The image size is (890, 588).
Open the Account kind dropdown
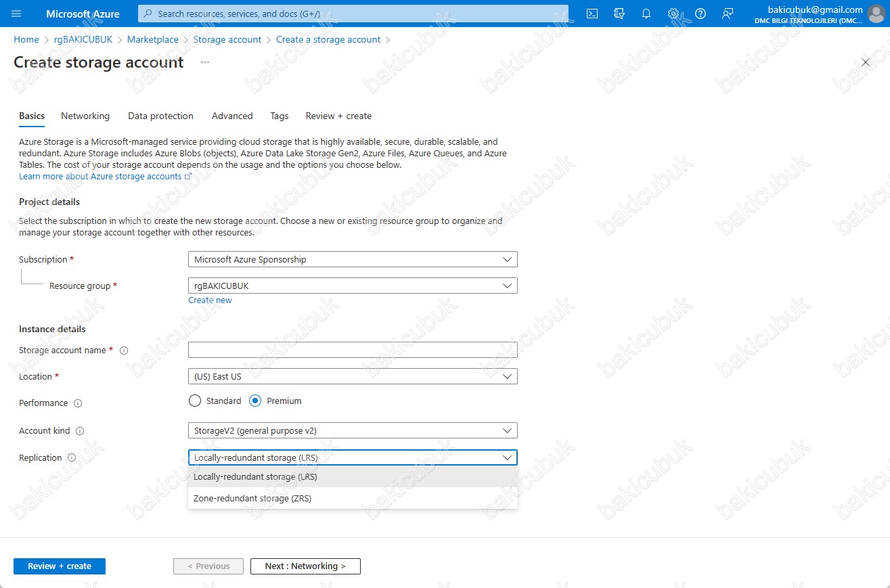click(353, 430)
